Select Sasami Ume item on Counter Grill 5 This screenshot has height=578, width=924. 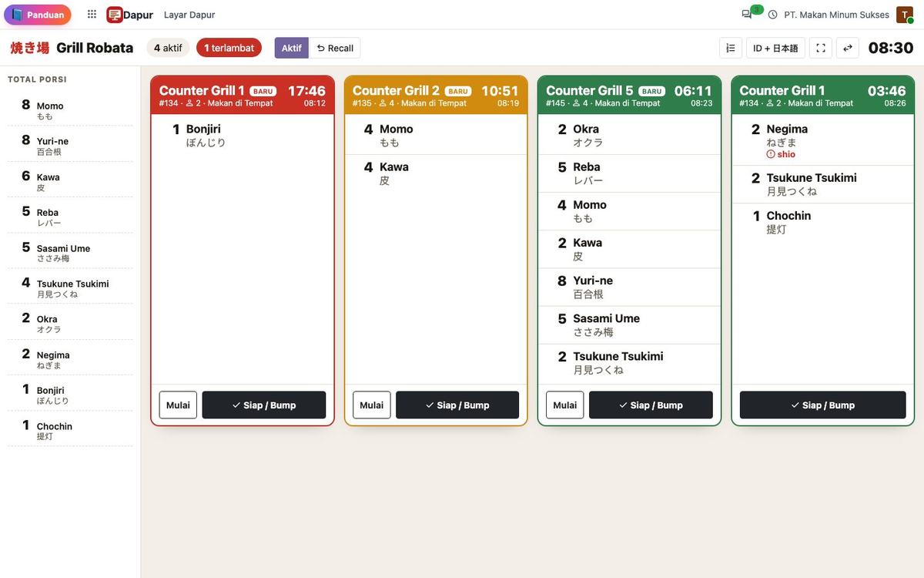point(630,324)
